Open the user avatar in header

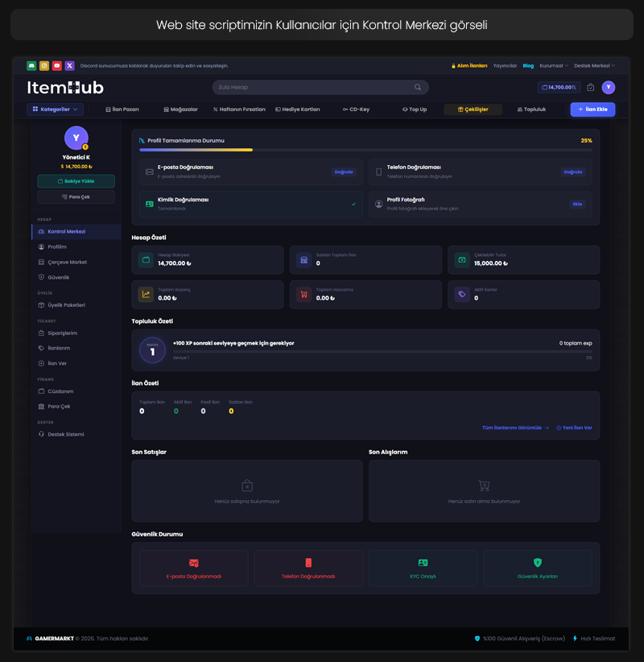click(608, 87)
